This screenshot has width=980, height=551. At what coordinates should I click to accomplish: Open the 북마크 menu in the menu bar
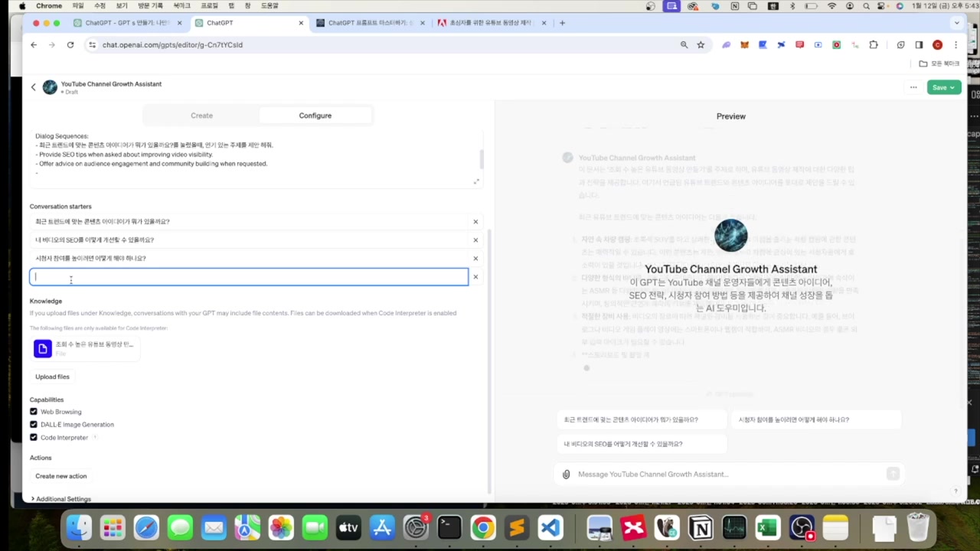coord(181,5)
